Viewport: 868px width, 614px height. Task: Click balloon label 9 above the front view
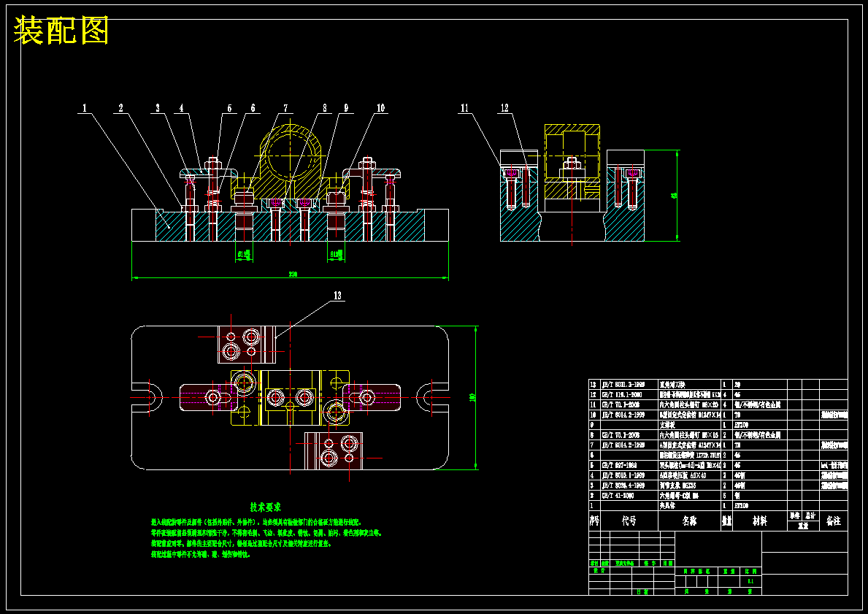point(346,108)
